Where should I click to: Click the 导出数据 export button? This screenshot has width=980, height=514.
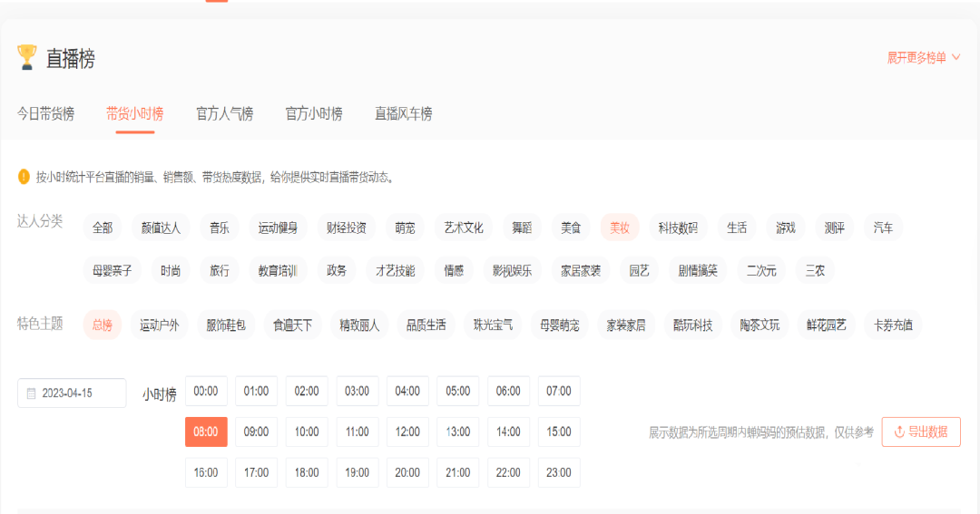click(920, 432)
